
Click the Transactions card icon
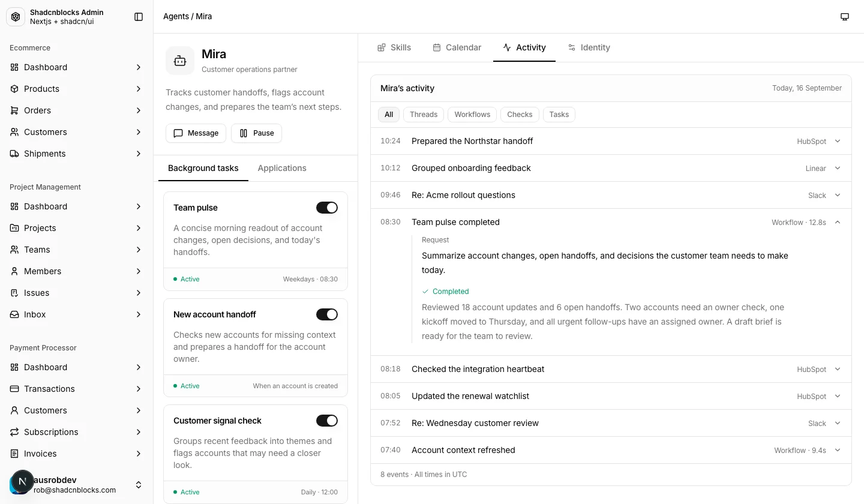coord(14,389)
